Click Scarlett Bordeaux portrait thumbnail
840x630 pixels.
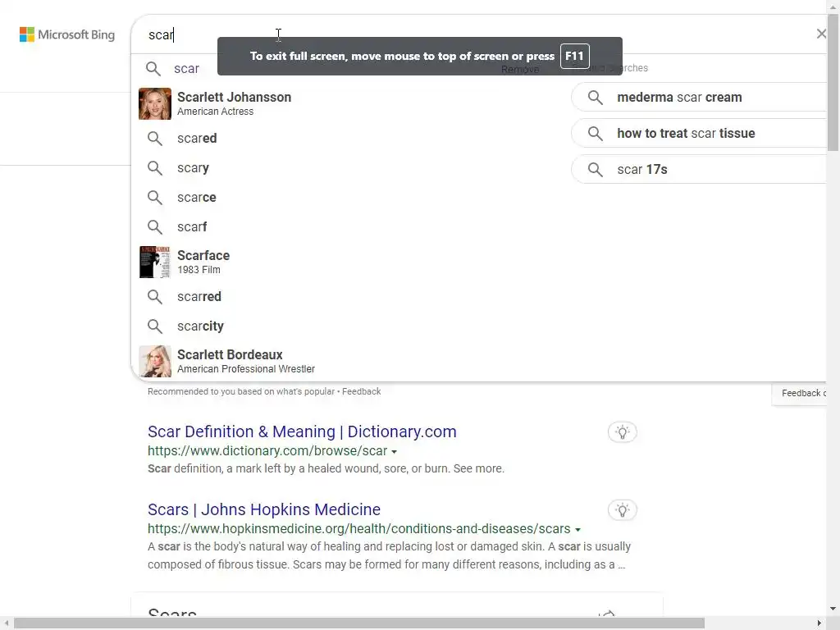(x=155, y=361)
